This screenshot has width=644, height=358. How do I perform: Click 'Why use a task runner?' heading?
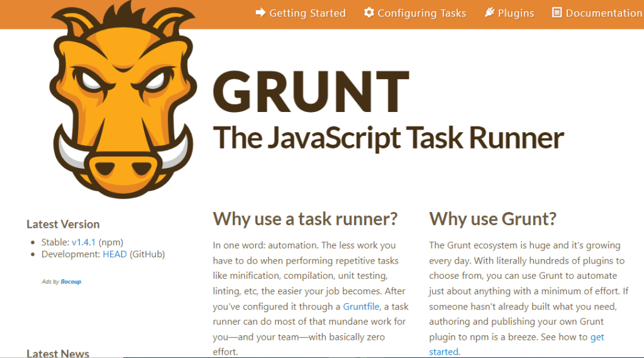tap(305, 219)
